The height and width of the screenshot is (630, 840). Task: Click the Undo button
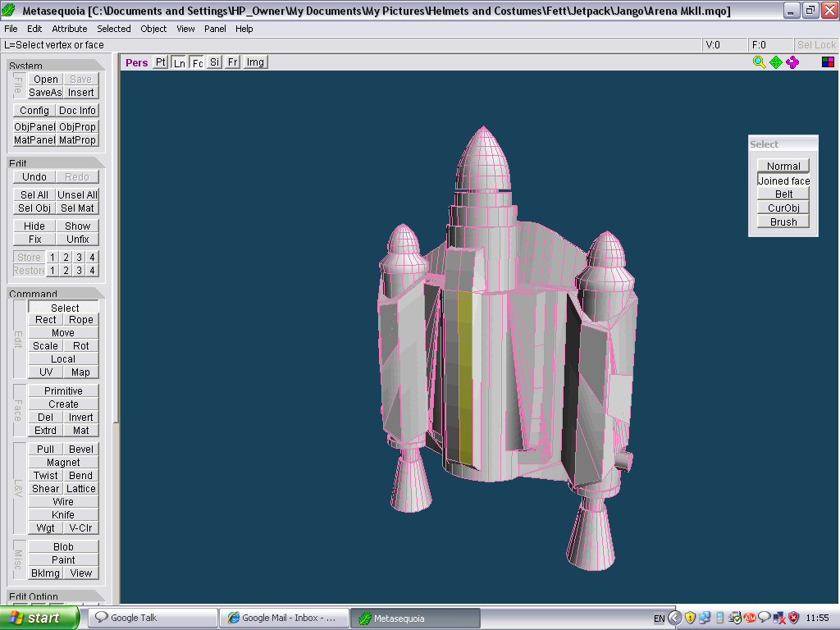34,177
